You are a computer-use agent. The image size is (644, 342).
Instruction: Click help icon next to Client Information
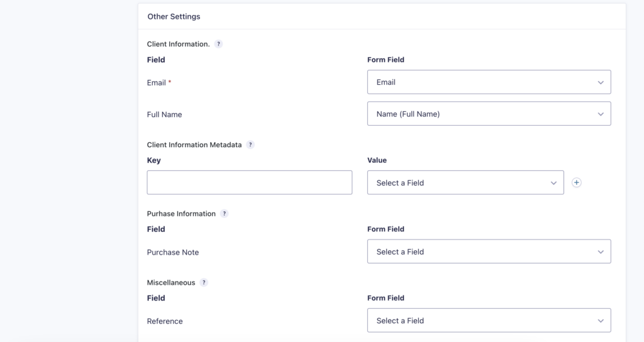218,44
